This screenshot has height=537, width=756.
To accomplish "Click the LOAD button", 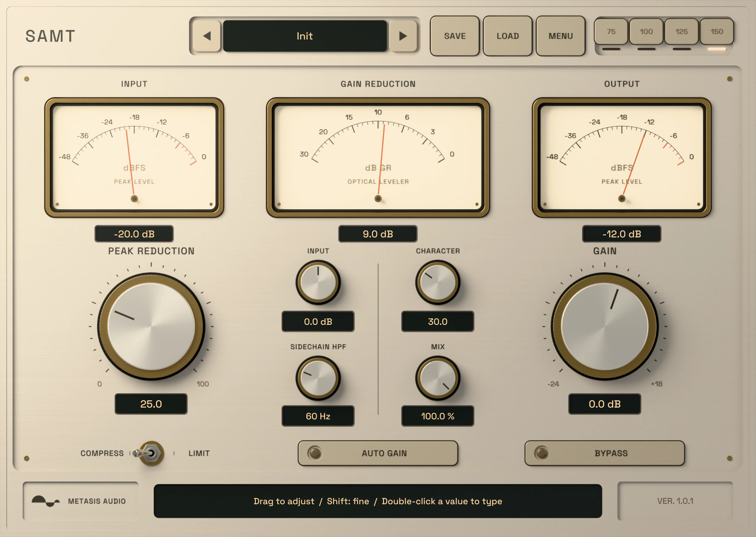I will tap(508, 36).
